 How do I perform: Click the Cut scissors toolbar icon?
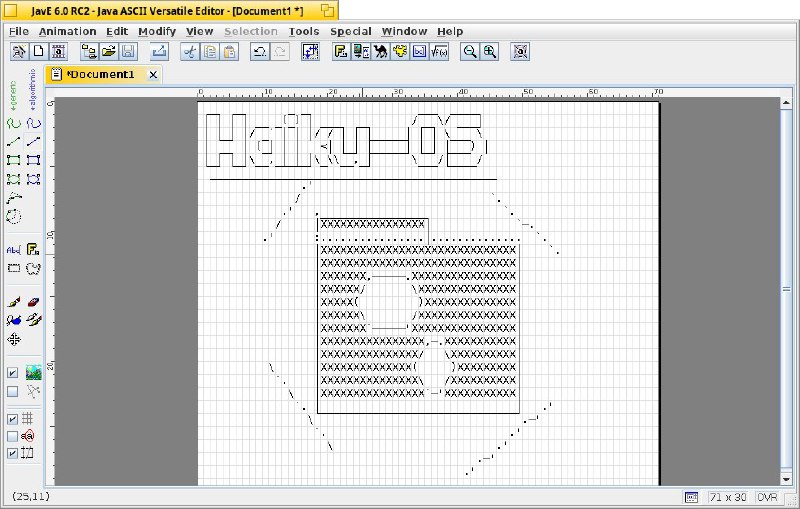[x=191, y=51]
